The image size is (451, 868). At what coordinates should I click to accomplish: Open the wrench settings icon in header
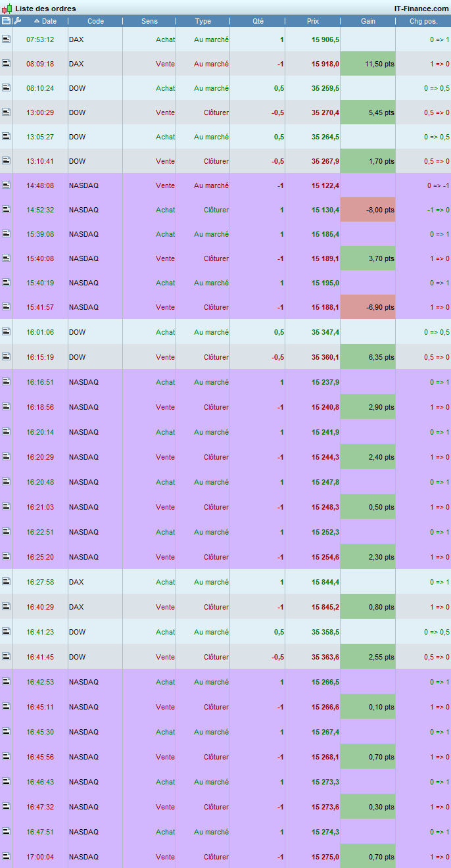pyautogui.click(x=18, y=21)
